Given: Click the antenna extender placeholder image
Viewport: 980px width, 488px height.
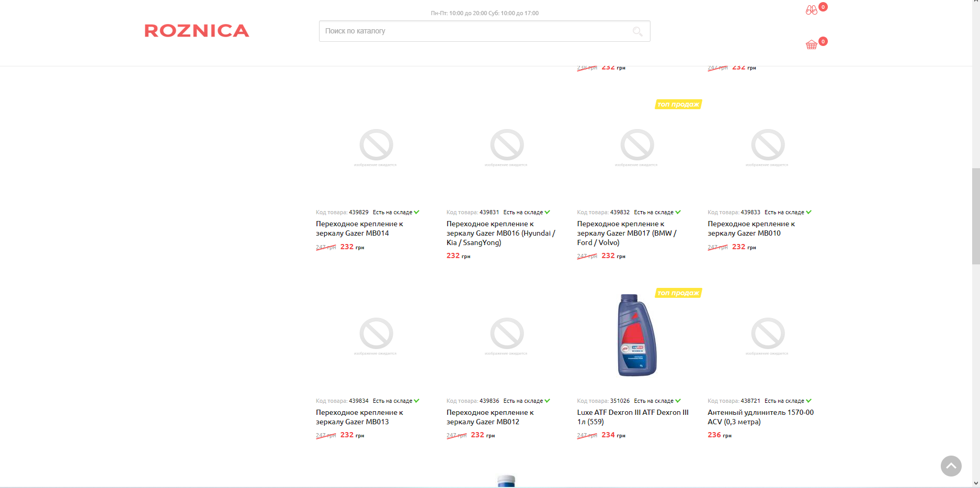Looking at the screenshot, I should pos(768,334).
